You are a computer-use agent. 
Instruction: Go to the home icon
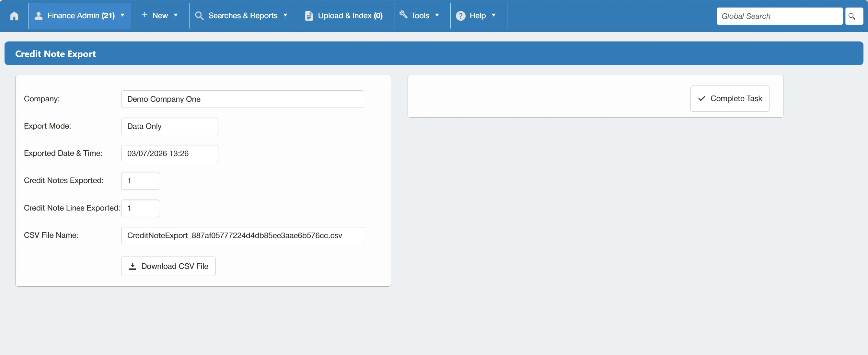pyautogui.click(x=14, y=16)
